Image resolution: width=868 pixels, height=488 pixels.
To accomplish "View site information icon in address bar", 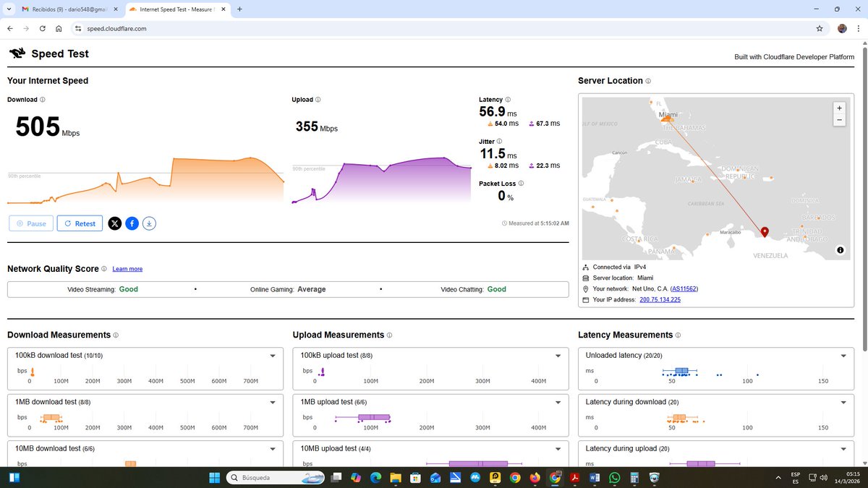I will coord(78,28).
